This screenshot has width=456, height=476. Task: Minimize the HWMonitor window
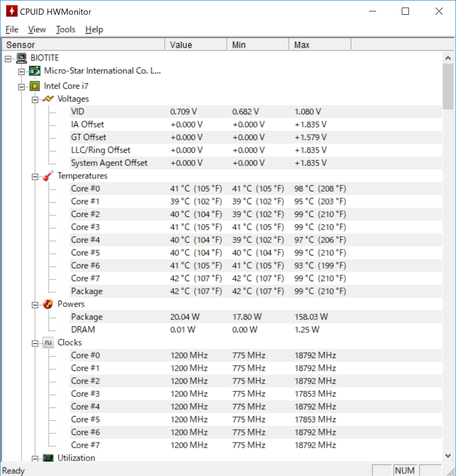(372, 11)
